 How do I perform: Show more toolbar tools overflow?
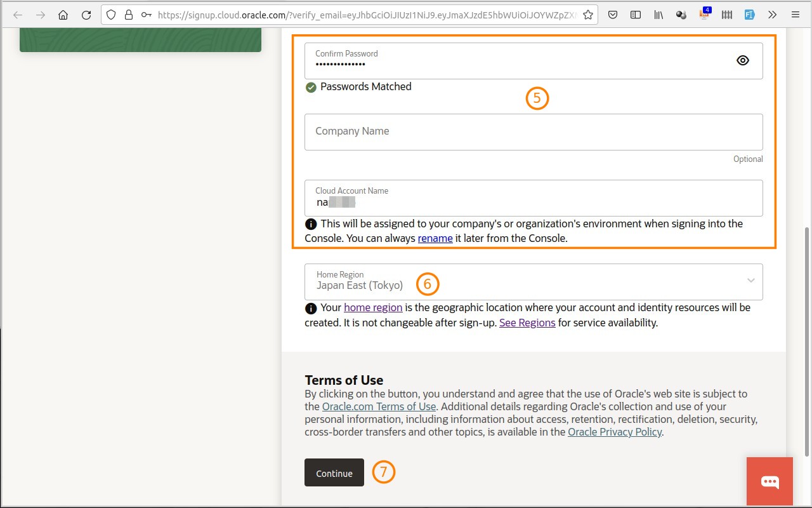[772, 15]
